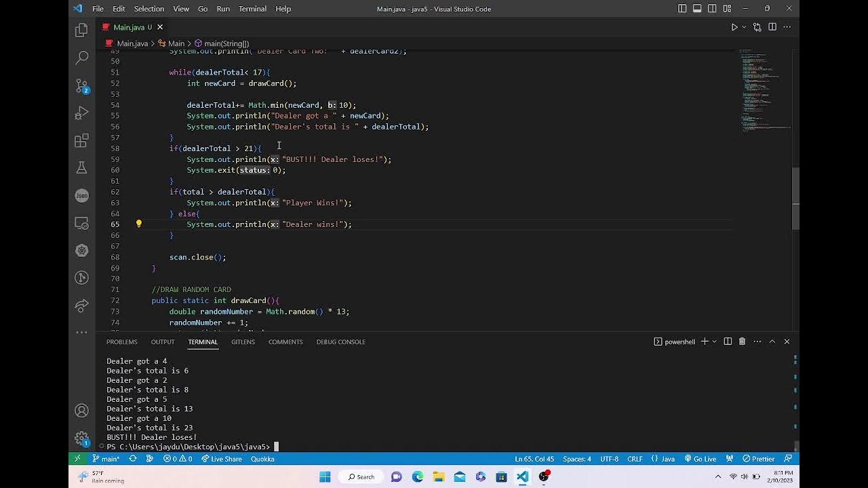This screenshot has height=488, width=868.
Task: Toggle bottom panel layout button
Action: tap(697, 9)
